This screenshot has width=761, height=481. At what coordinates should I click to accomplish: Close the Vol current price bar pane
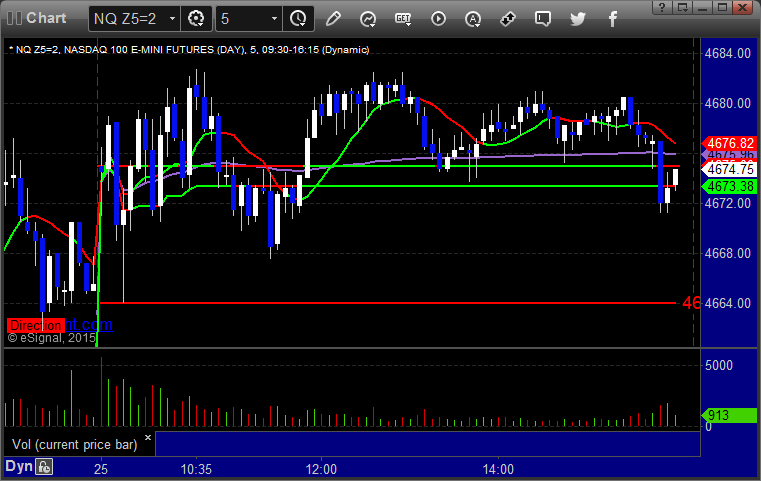148,437
